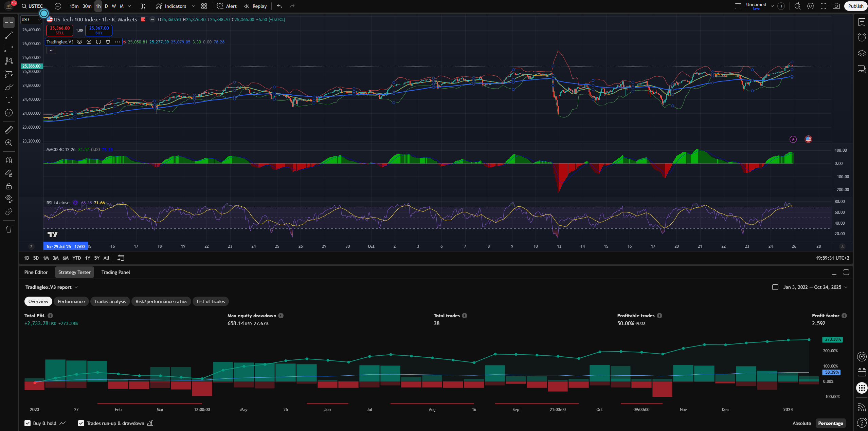
Task: Open the emoji icons tool
Action: pyautogui.click(x=9, y=113)
